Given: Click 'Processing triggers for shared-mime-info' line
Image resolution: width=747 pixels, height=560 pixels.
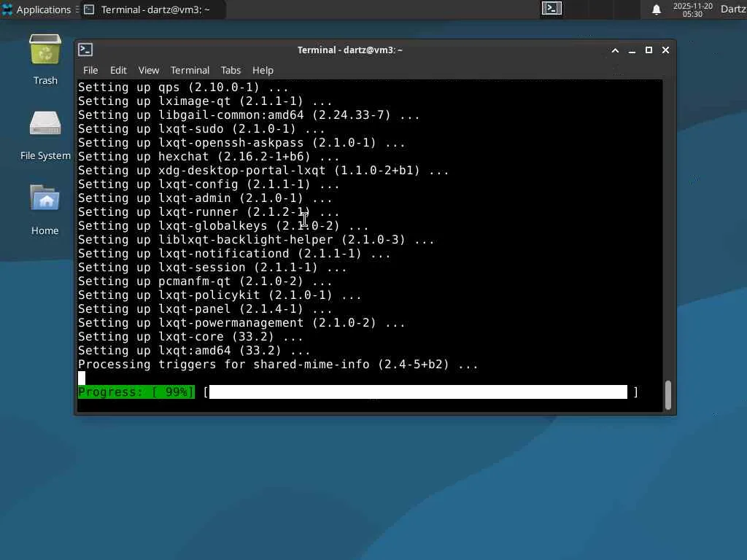Looking at the screenshot, I should click(278, 364).
